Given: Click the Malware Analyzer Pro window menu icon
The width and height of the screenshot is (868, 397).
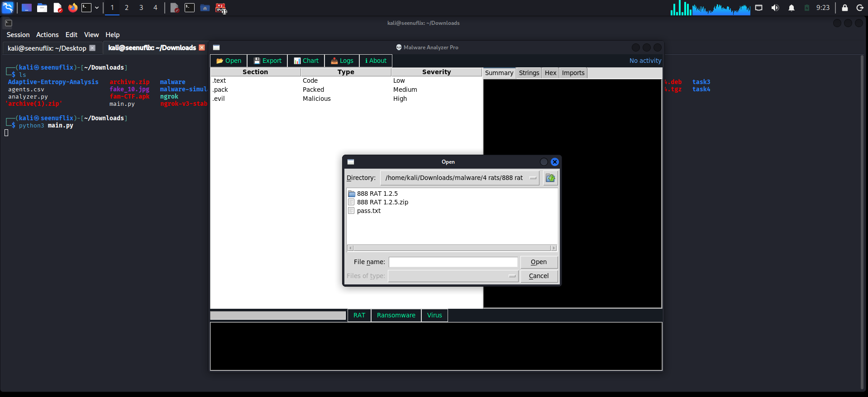Looking at the screenshot, I should click(216, 47).
